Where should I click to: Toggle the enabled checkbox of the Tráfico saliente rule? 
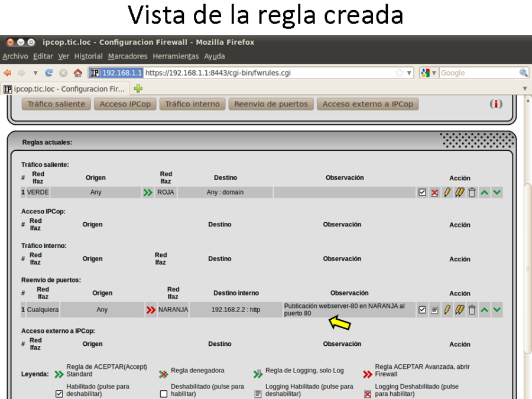click(422, 192)
